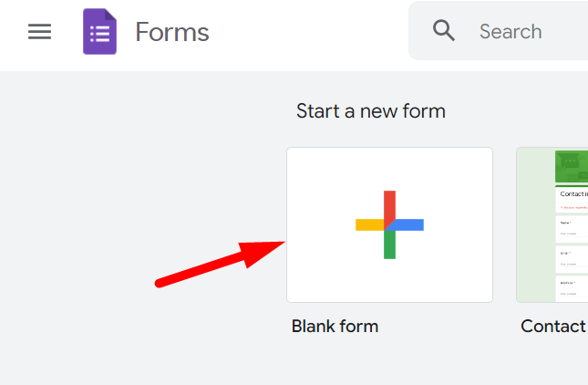Image resolution: width=588 pixels, height=385 pixels.
Task: Open the main menu hamburger icon
Action: coord(39,32)
